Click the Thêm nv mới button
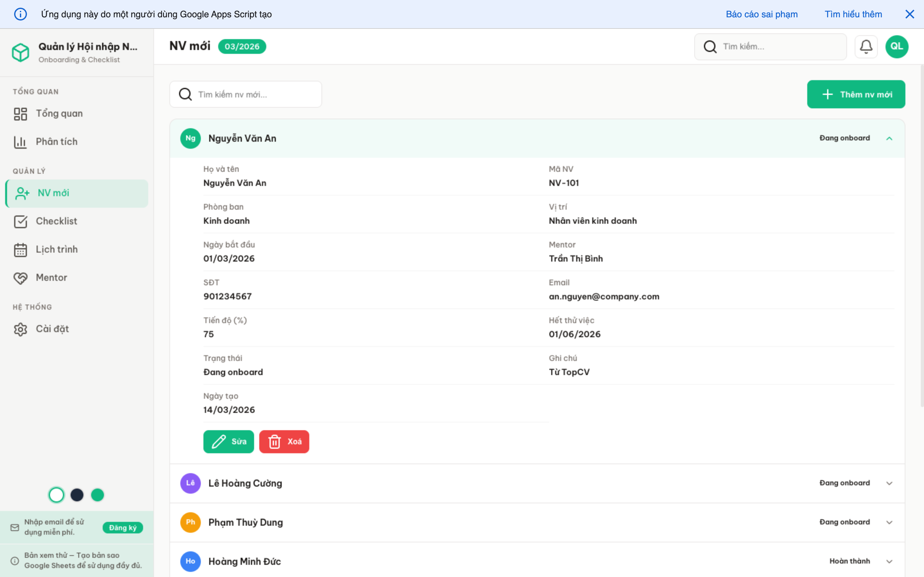 [856, 94]
